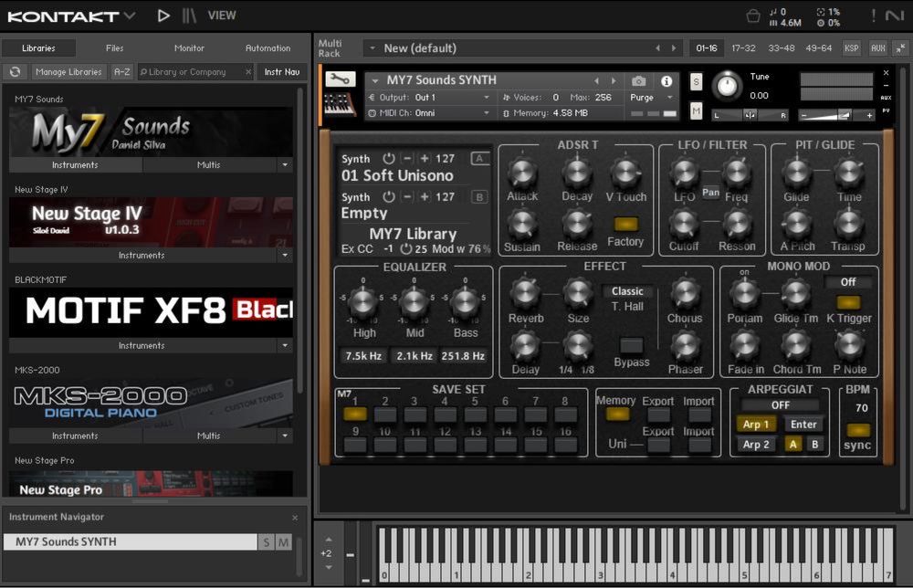Toggle the BPM sync button
Screen dimensions: 913x588
857,430
